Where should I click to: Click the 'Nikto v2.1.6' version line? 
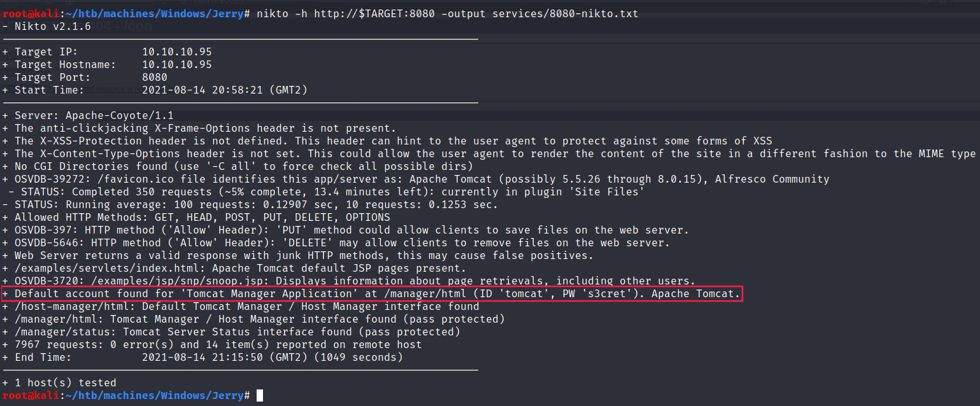51,27
